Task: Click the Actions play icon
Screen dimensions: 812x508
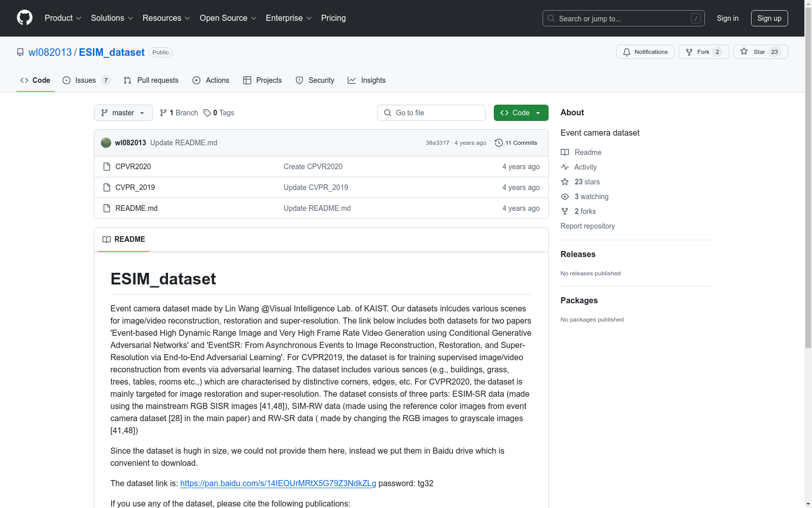Action: point(196,80)
